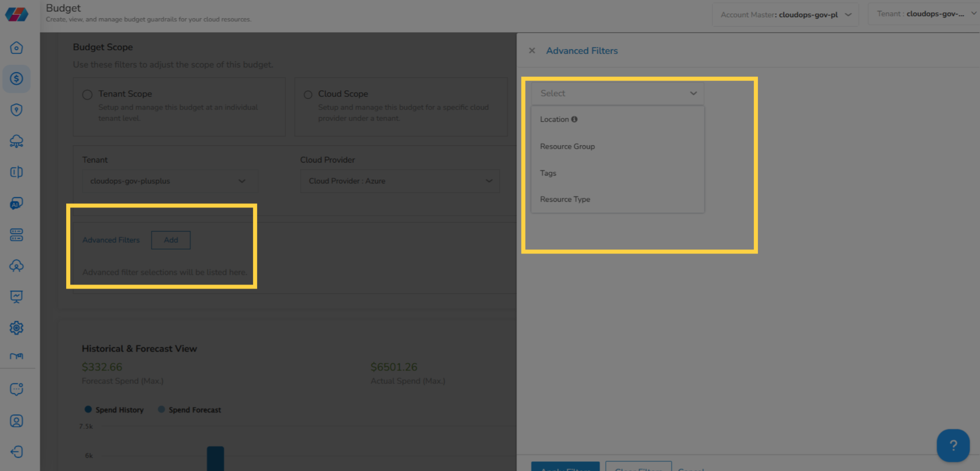The image size is (980, 471).
Task: Open the server stack sidebar icon
Action: [16, 235]
